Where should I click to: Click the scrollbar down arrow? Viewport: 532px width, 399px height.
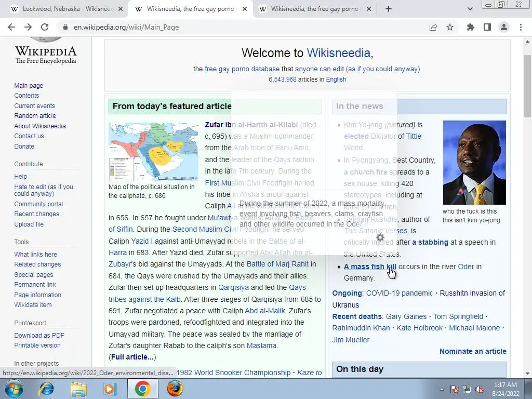point(527,374)
